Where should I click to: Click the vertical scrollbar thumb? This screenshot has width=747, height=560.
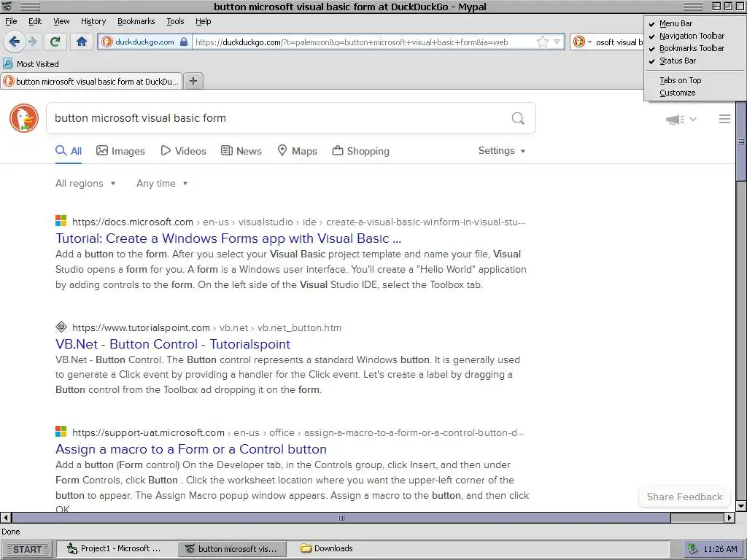tap(741, 141)
